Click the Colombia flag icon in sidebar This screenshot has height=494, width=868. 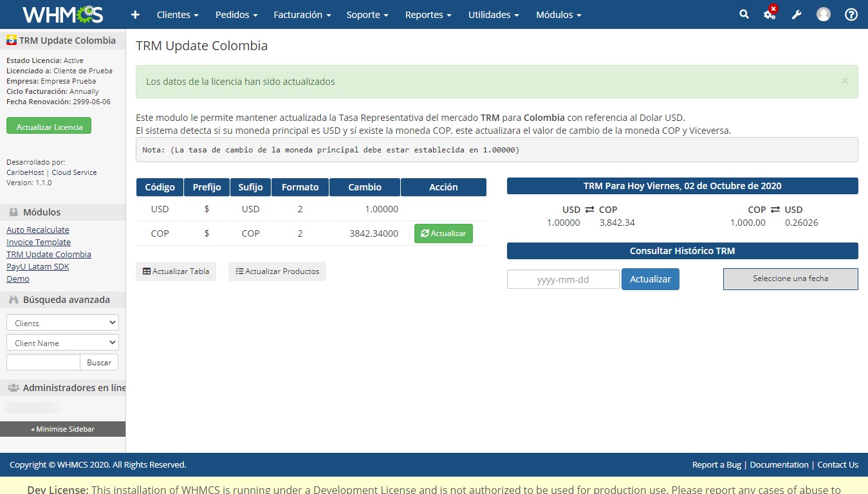point(12,41)
